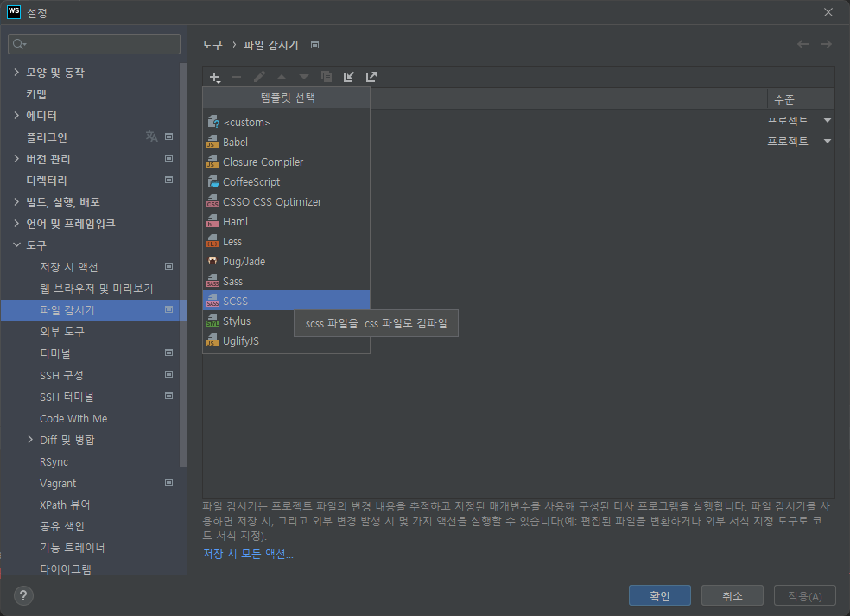Expand the Diff 및 병합 node
850x616 pixels.
30,440
